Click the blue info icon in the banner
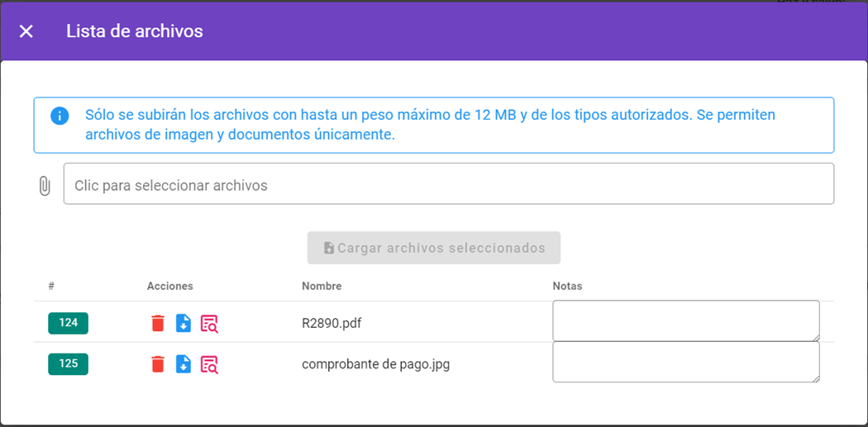The height and width of the screenshot is (427, 868). point(60,116)
